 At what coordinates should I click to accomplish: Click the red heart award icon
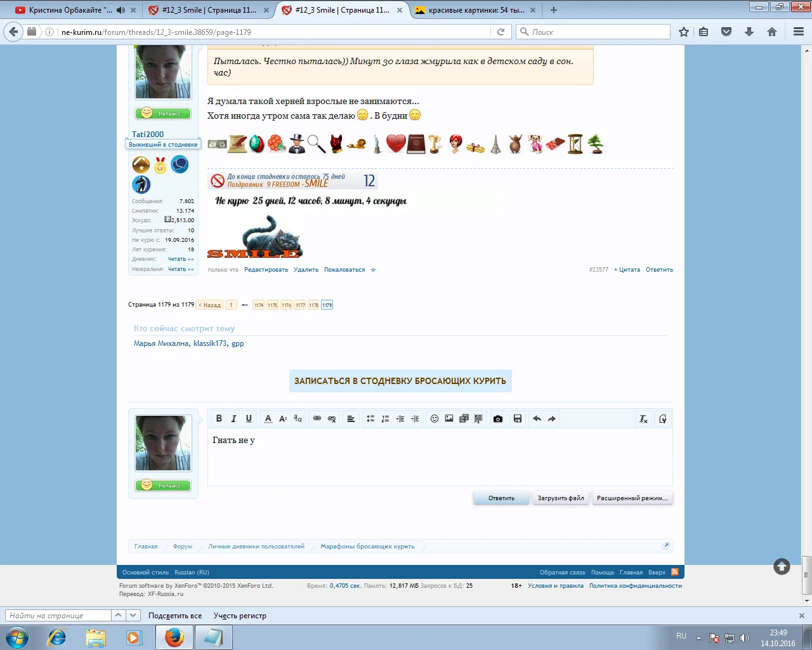click(396, 144)
